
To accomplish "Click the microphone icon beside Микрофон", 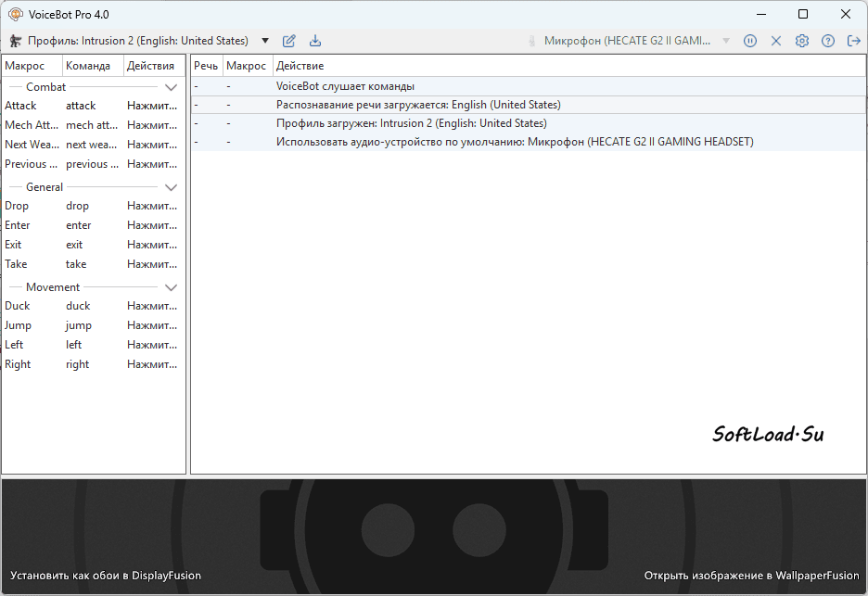I will click(531, 41).
